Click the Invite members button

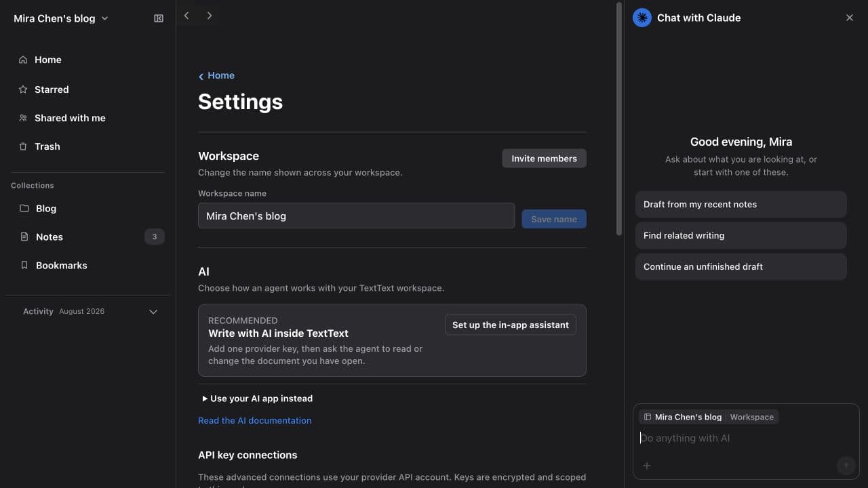[544, 159]
